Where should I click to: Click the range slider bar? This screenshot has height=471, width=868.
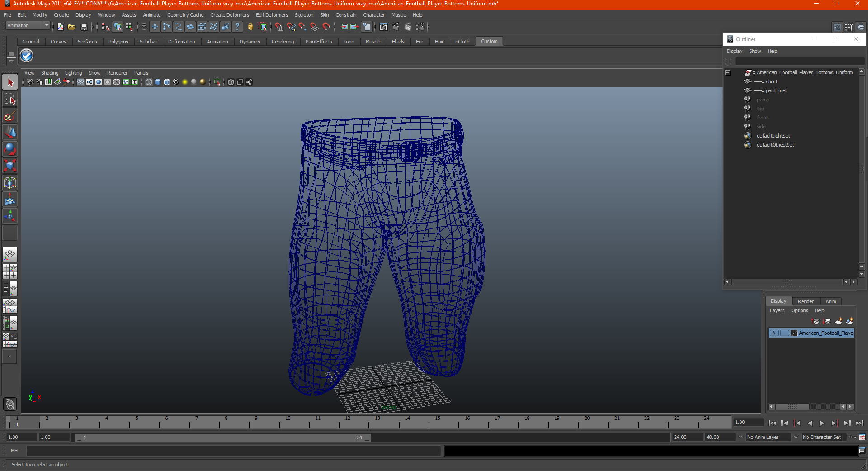click(x=223, y=438)
